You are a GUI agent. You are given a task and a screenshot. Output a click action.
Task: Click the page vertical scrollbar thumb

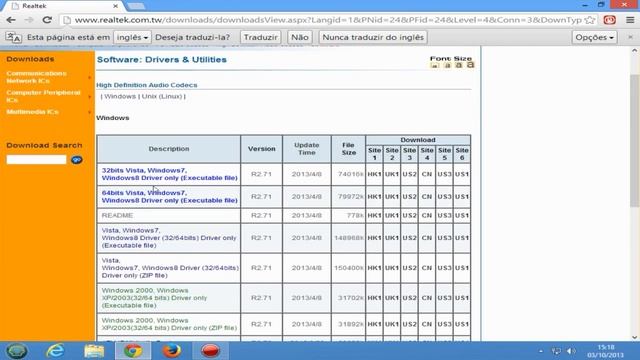pos(634,141)
